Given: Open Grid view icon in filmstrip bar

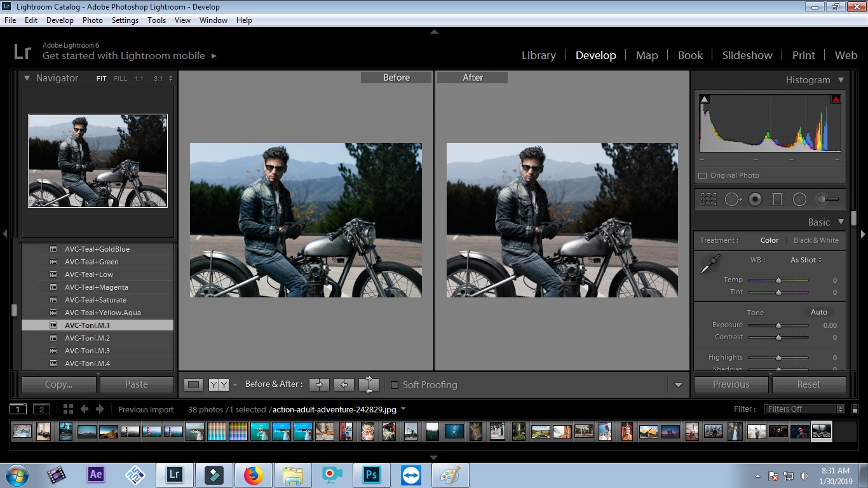Looking at the screenshot, I should pyautogui.click(x=68, y=409).
